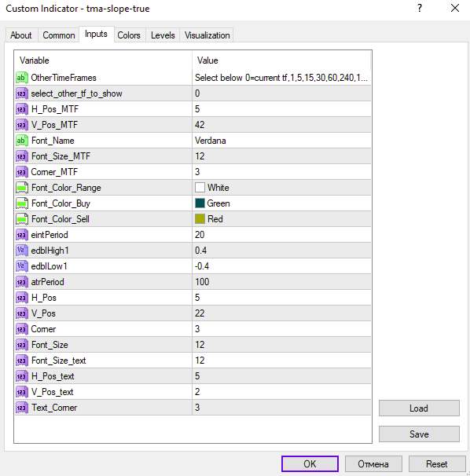Click the double type icon beside edblLow1
The width and height of the screenshot is (470, 476).
click(x=21, y=266)
